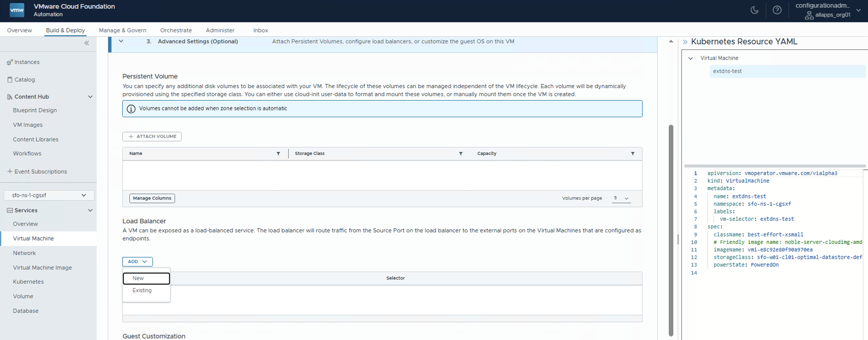Select Existing from the ADD menu
Image resolution: width=868 pixels, height=340 pixels.
[x=142, y=290]
